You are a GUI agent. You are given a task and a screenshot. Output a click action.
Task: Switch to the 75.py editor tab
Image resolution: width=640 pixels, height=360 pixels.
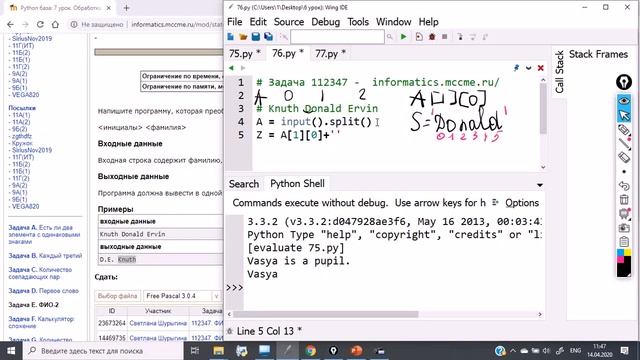pos(244,53)
